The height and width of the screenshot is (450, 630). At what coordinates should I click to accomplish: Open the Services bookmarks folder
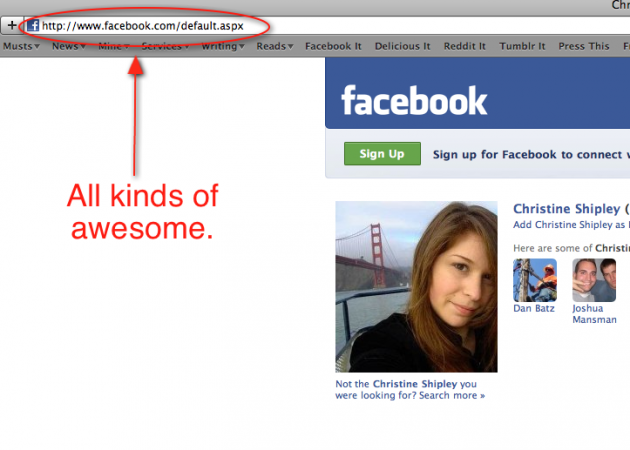click(x=165, y=46)
